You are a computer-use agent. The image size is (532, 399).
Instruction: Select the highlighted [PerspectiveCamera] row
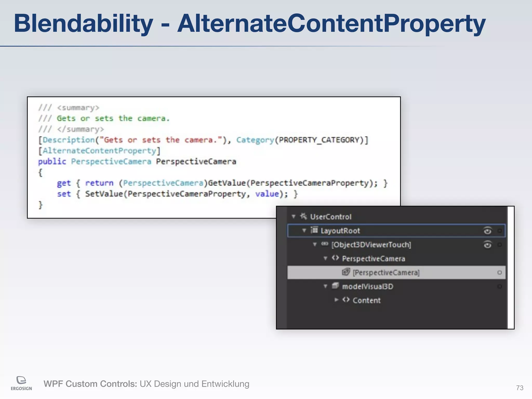pos(396,272)
